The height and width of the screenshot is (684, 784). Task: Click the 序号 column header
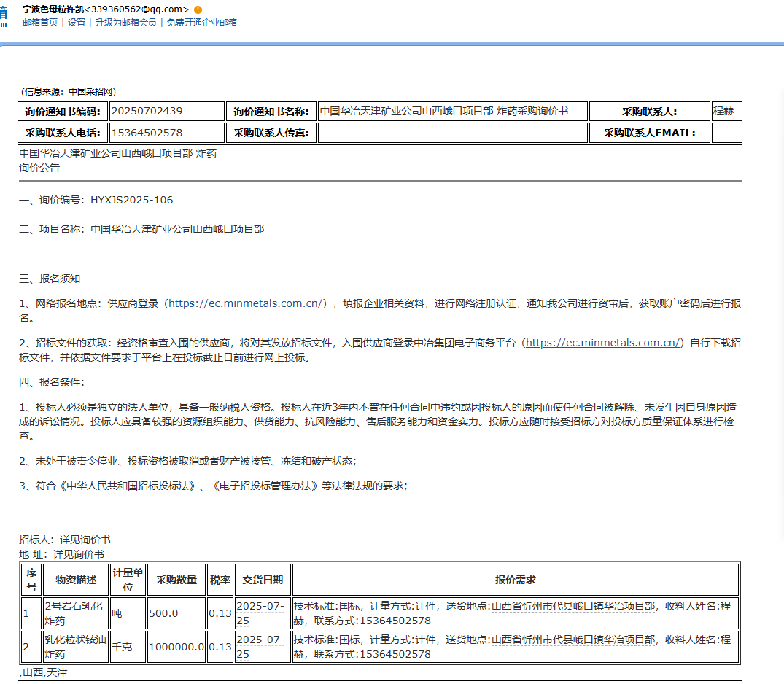[31, 580]
